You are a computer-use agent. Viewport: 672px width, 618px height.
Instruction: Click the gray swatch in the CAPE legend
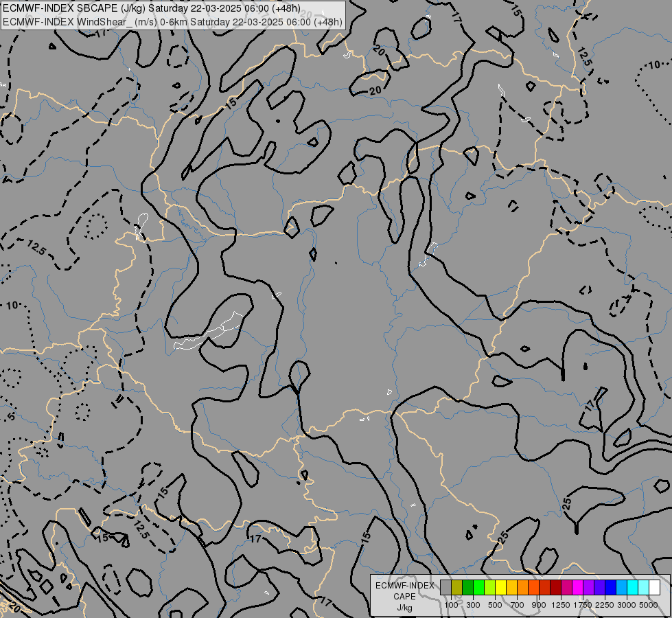click(445, 588)
